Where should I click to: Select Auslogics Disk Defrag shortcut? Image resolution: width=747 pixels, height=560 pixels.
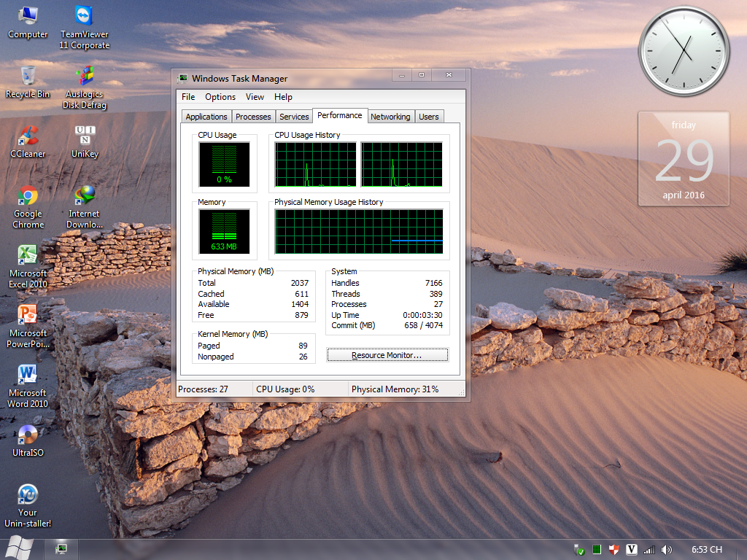[x=85, y=87]
